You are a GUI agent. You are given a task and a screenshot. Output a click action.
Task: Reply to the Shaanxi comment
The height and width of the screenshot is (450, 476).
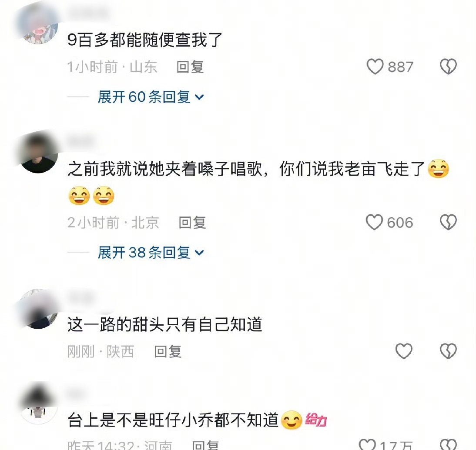pyautogui.click(x=168, y=351)
